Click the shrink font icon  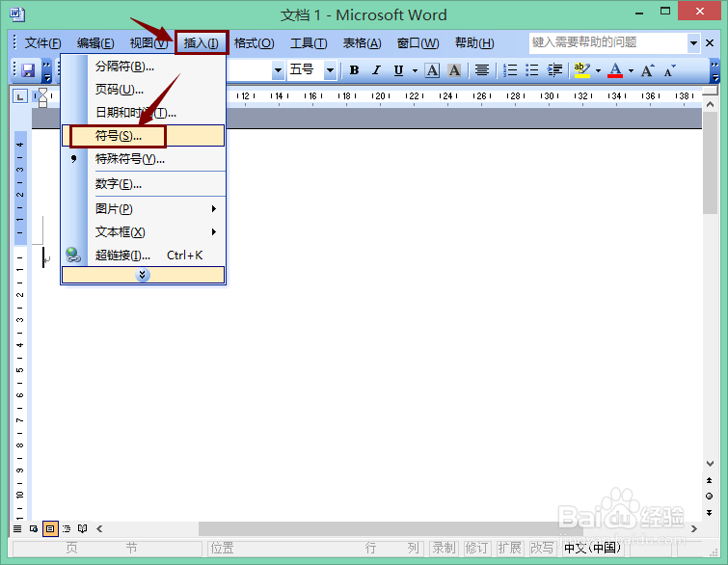coord(669,70)
